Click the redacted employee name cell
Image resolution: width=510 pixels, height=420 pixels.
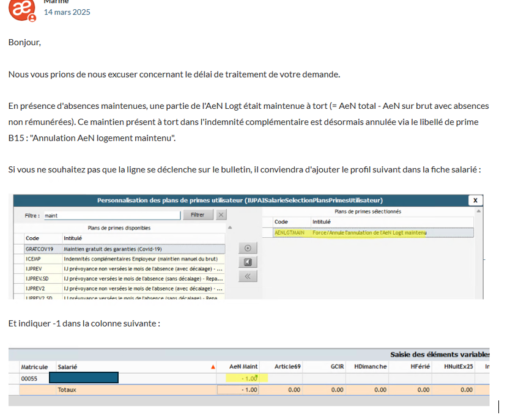(84, 378)
